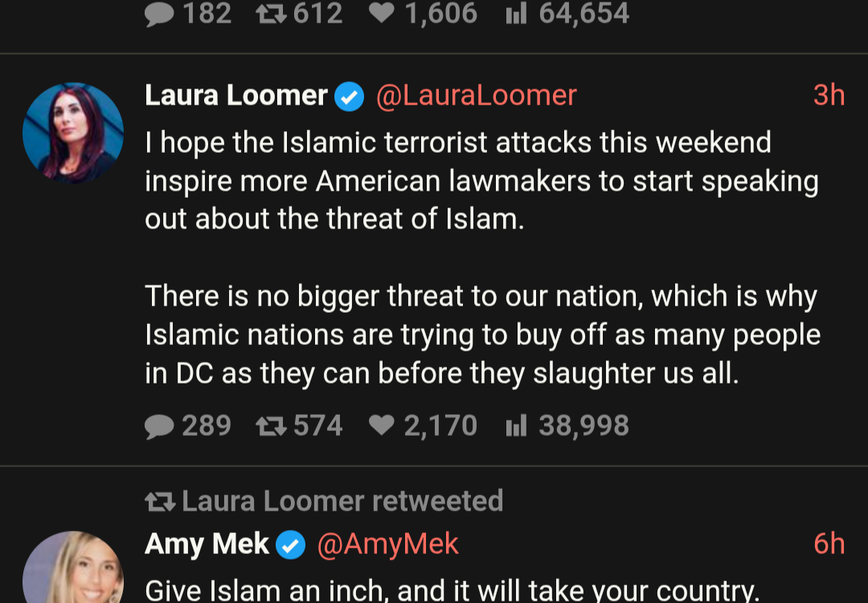This screenshot has height=603, width=868.
Task: Open view stats icon showing 64,654
Action: tap(516, 14)
